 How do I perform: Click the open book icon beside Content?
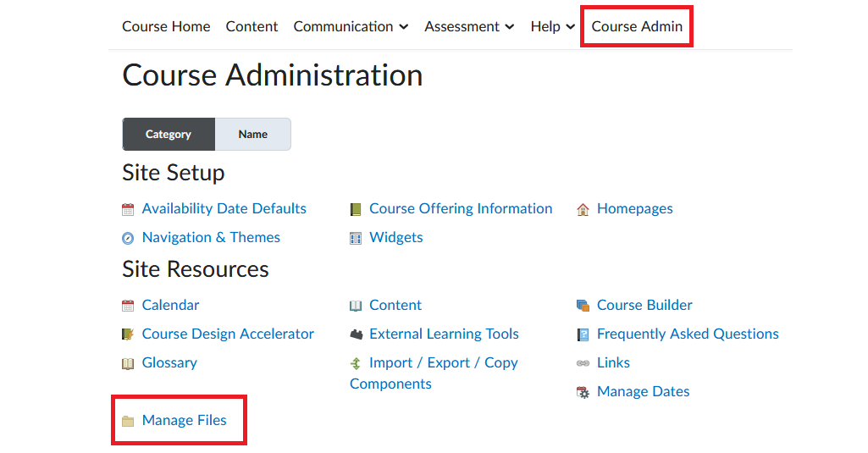pos(356,306)
